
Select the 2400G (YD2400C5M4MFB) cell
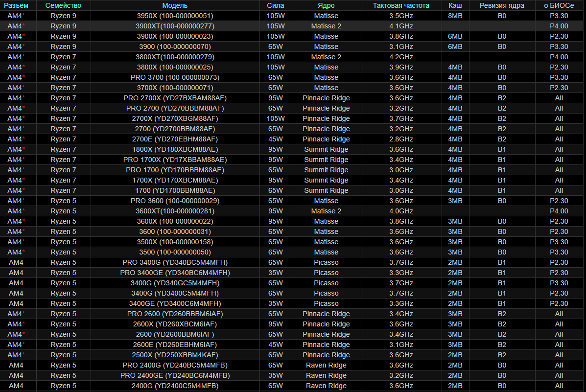coord(175,386)
